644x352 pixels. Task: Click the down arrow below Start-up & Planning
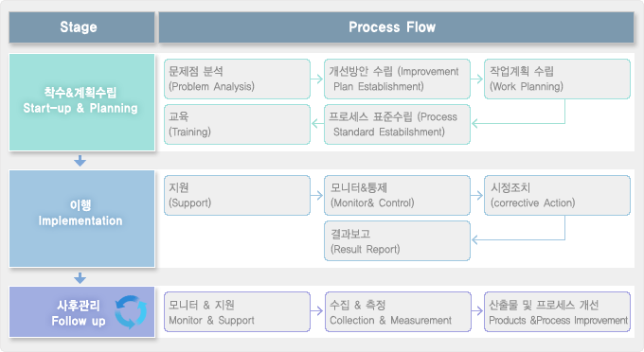(x=80, y=161)
